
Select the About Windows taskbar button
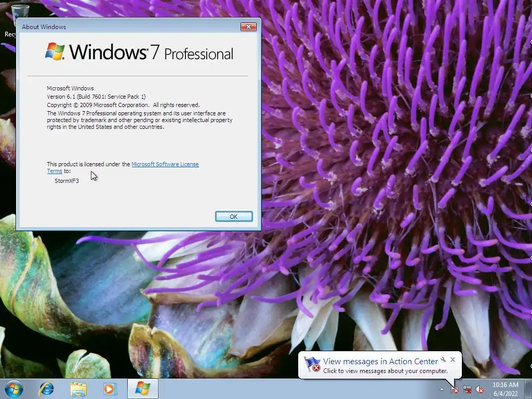click(143, 389)
